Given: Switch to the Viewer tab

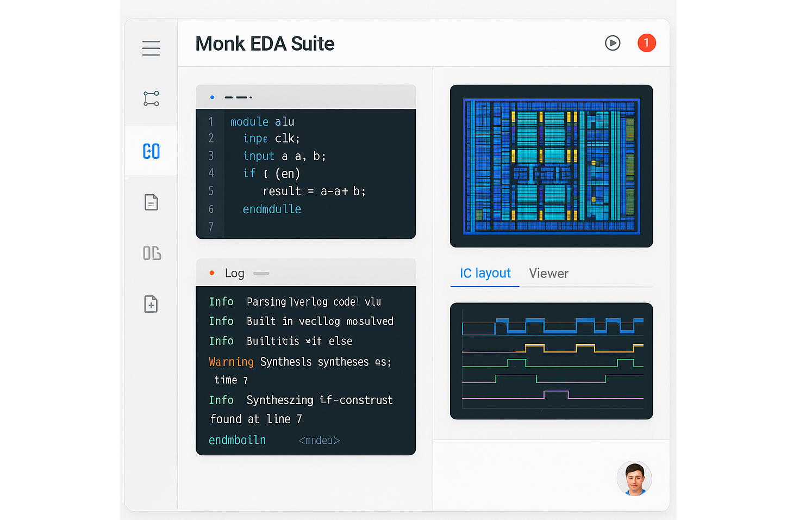Looking at the screenshot, I should click(x=548, y=274).
